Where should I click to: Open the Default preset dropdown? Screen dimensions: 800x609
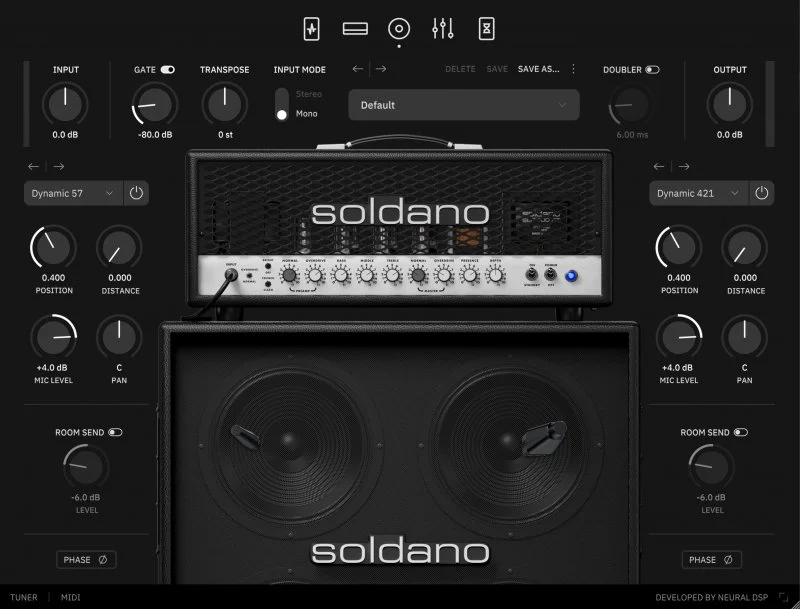tap(464, 105)
